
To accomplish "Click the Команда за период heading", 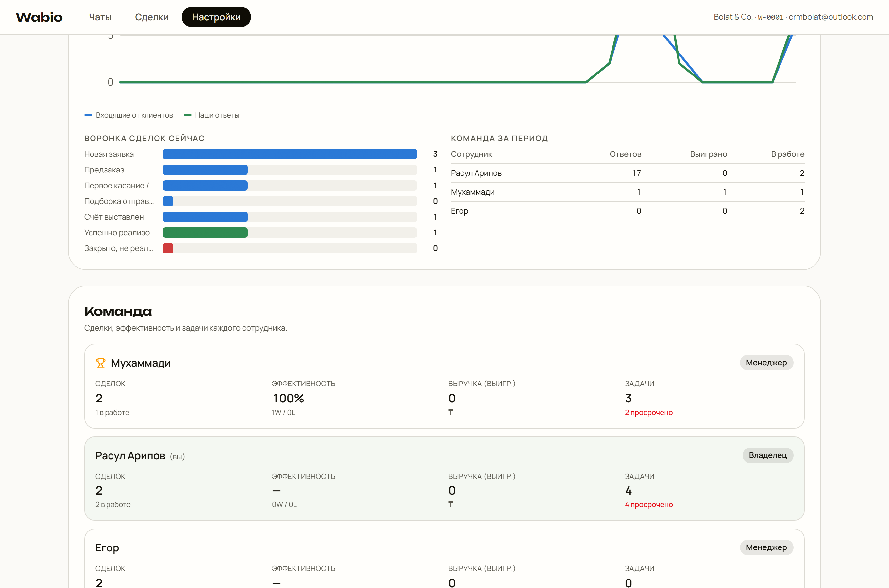I will click(499, 139).
